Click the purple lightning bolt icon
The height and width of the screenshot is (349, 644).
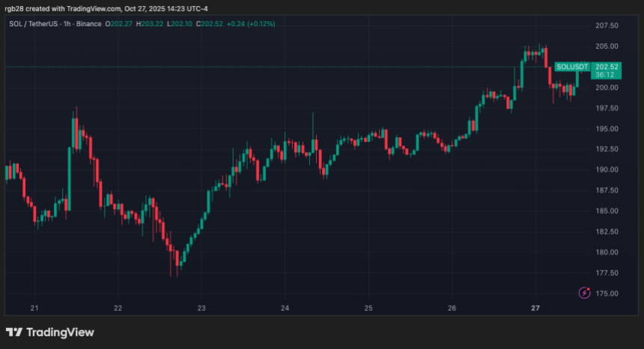click(584, 293)
